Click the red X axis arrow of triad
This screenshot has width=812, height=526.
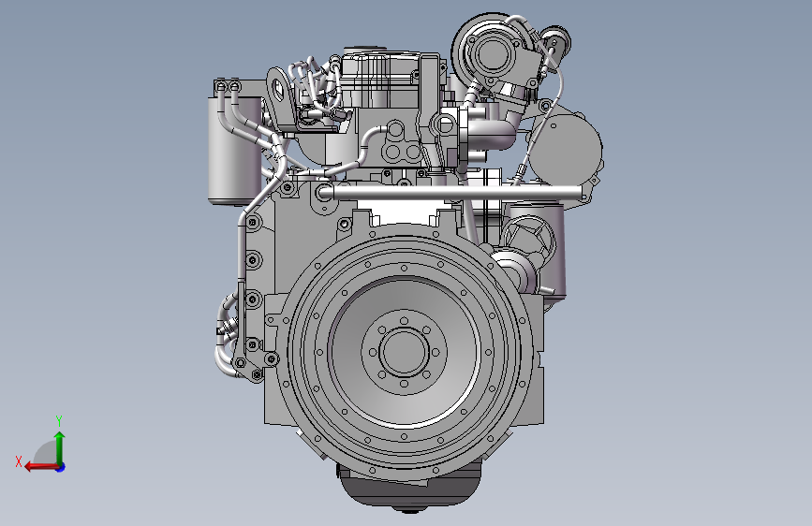41,467
